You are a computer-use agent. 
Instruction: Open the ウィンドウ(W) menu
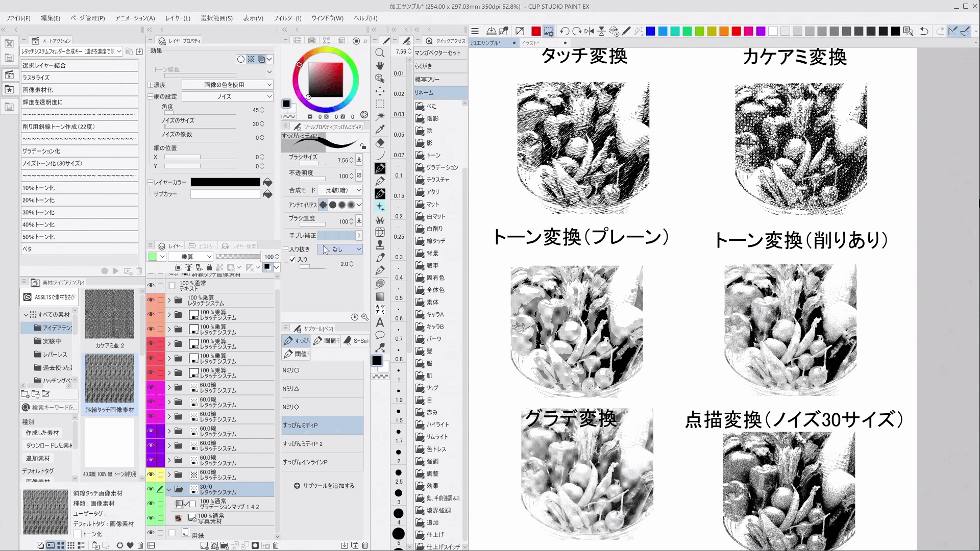point(327,18)
